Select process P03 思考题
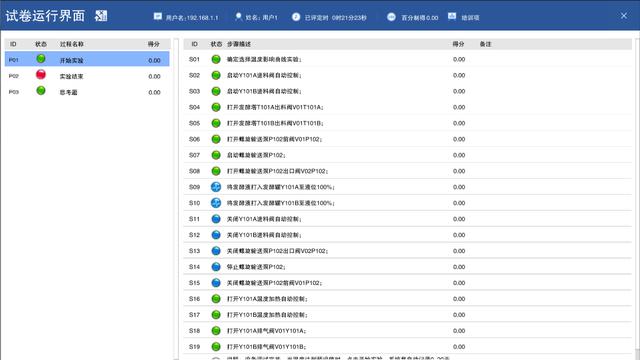 (87, 92)
